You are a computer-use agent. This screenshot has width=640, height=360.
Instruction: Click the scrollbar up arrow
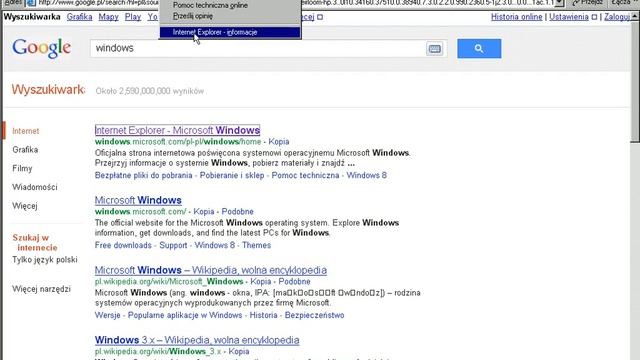coord(635,17)
